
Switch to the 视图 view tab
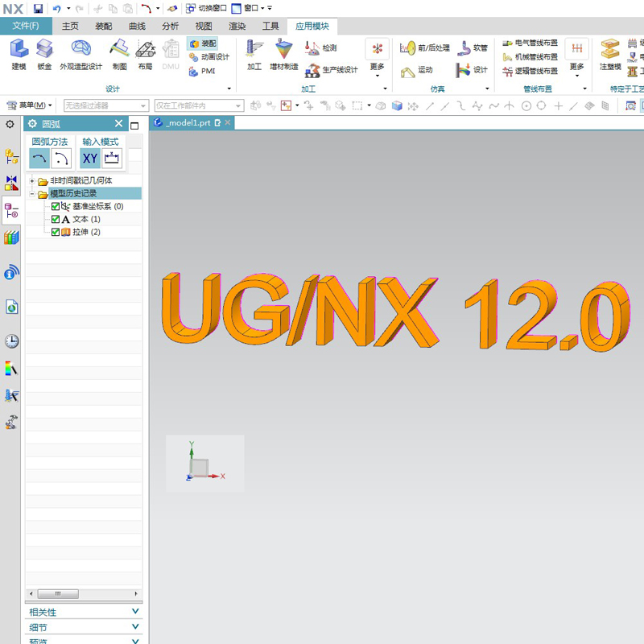(204, 26)
